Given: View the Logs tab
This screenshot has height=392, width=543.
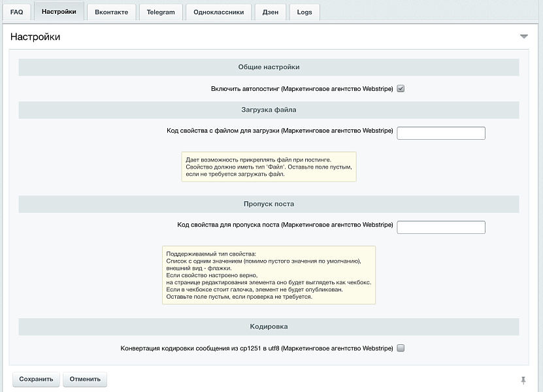Looking at the screenshot, I should [304, 11].
